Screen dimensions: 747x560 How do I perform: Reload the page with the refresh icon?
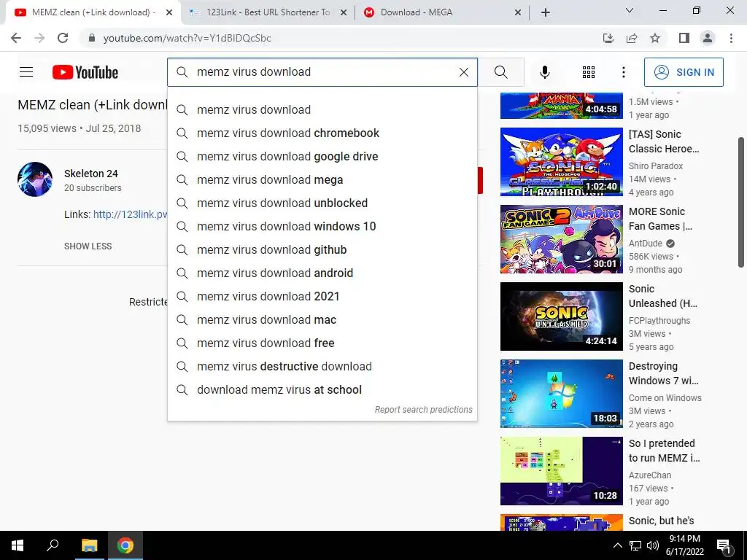click(x=63, y=38)
